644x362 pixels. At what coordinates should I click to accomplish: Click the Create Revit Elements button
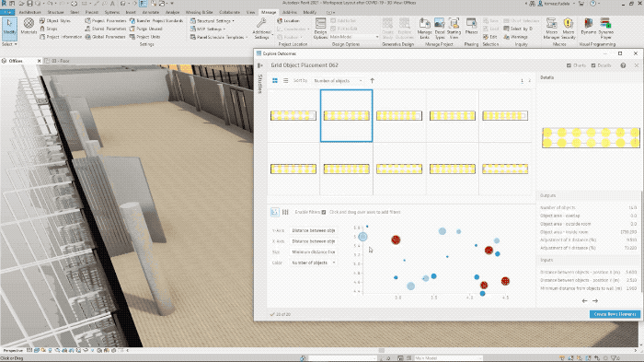[x=615, y=314]
